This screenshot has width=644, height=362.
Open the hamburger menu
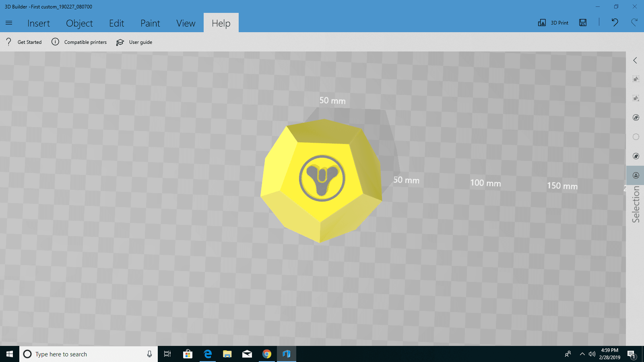[x=9, y=23]
